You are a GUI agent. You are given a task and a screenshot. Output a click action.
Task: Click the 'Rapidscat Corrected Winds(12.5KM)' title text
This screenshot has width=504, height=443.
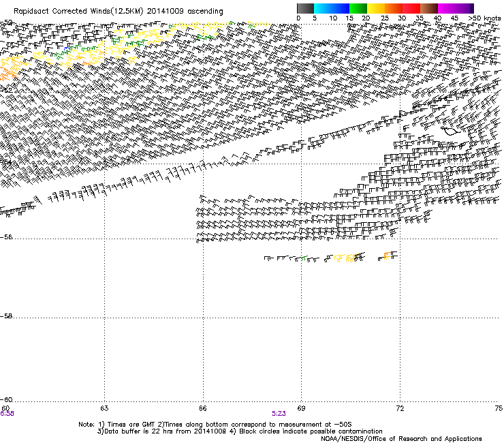(78, 12)
